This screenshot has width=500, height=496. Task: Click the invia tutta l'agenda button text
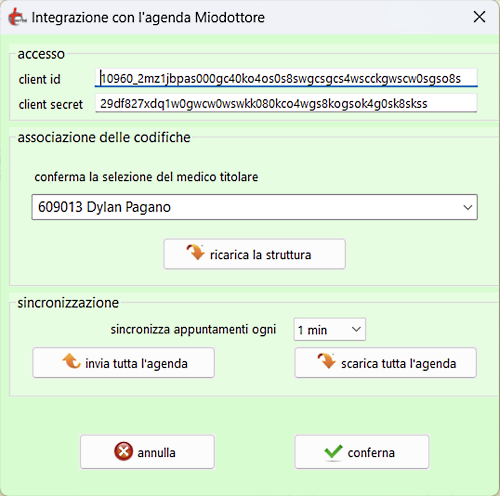coord(136,364)
